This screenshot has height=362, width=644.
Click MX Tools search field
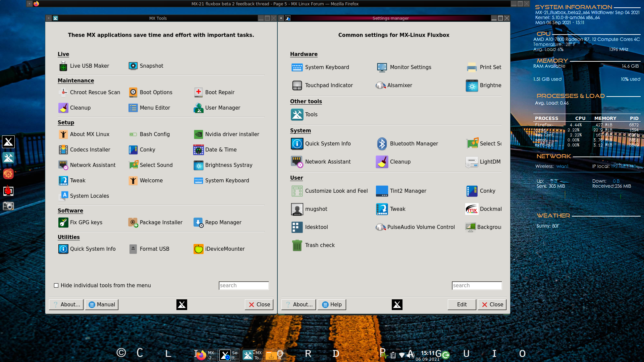(244, 286)
